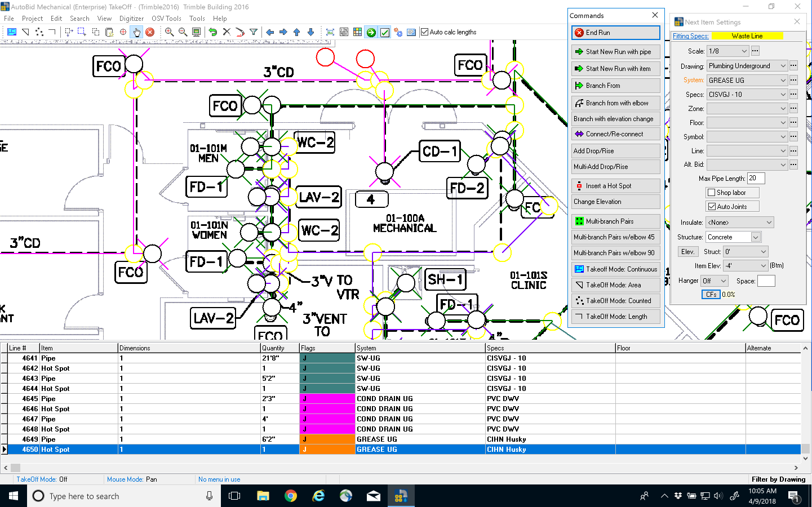Open the Digitizer menu
This screenshot has height=507, width=812.
point(131,18)
